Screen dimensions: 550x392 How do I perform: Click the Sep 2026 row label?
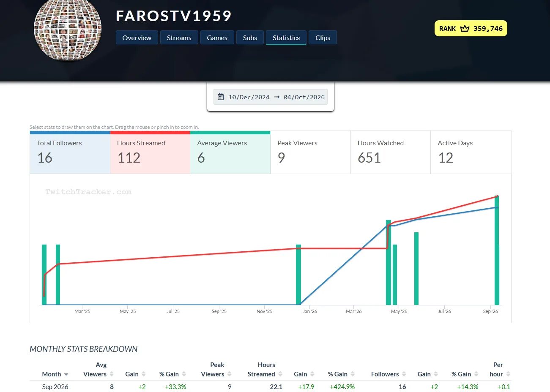[55, 387]
